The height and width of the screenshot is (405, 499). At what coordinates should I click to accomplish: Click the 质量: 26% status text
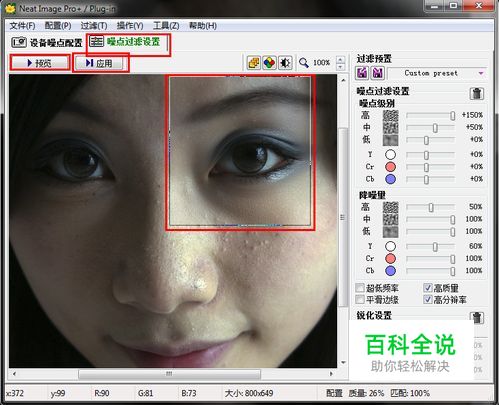point(366,393)
